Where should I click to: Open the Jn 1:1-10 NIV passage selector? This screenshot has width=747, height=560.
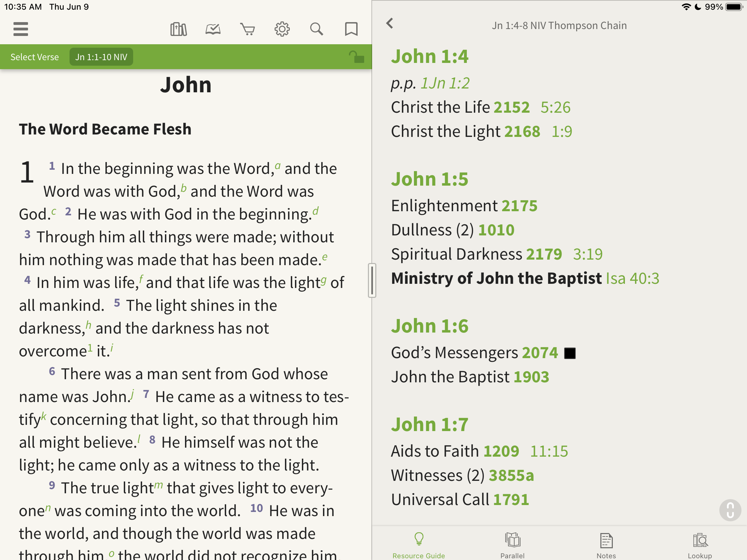(101, 57)
